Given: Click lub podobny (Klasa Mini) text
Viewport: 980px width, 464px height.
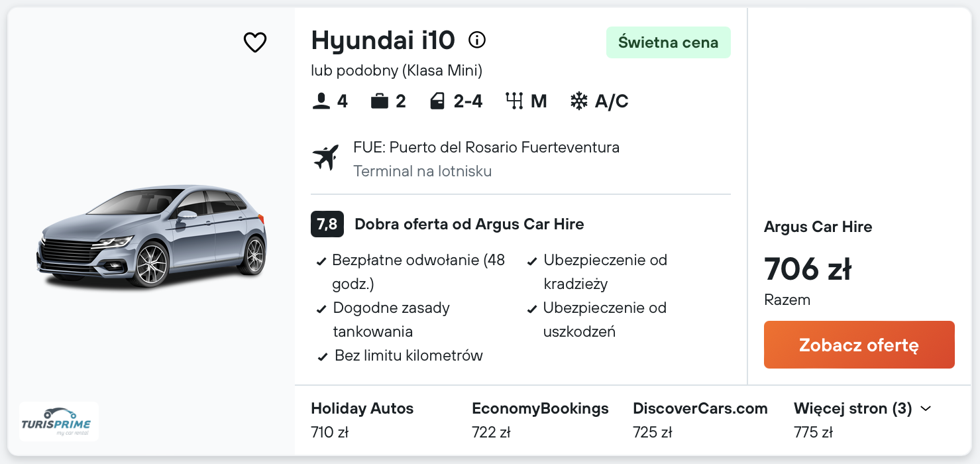Looking at the screenshot, I should pos(397,70).
